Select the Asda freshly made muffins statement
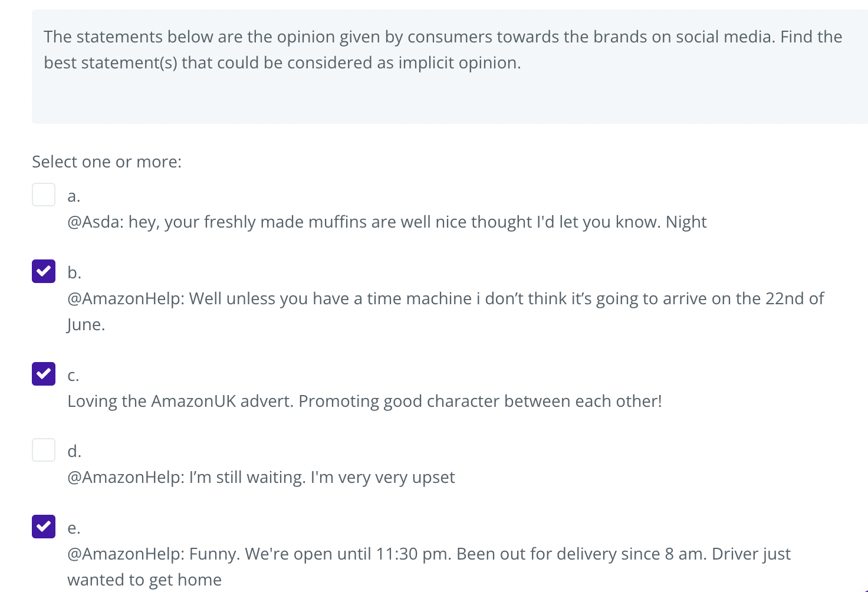This screenshot has width=868, height=592. tap(387, 222)
